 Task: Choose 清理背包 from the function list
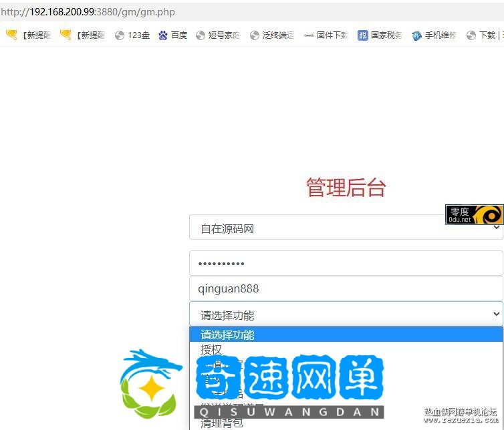(222, 423)
